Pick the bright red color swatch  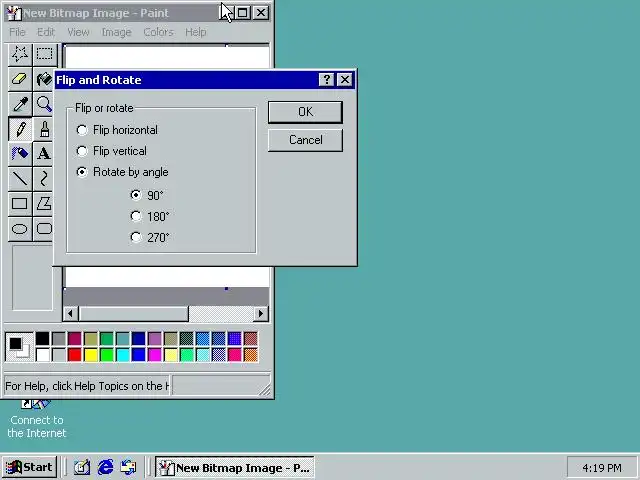click(x=74, y=355)
